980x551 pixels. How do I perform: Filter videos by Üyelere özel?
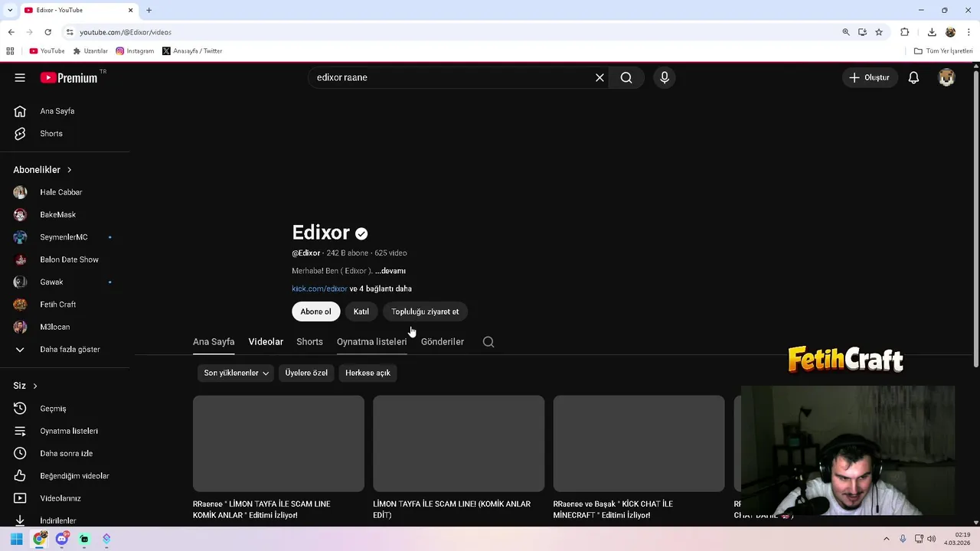[306, 373]
